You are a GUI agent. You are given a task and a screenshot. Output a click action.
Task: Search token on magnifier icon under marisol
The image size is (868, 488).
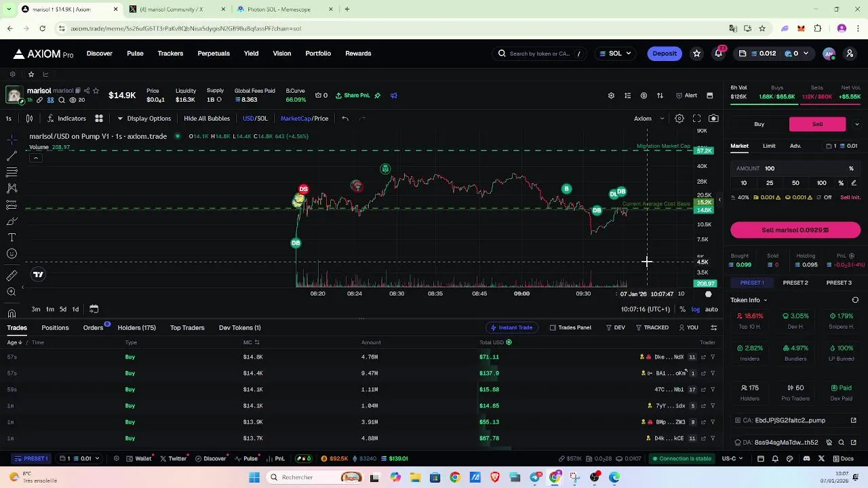62,100
